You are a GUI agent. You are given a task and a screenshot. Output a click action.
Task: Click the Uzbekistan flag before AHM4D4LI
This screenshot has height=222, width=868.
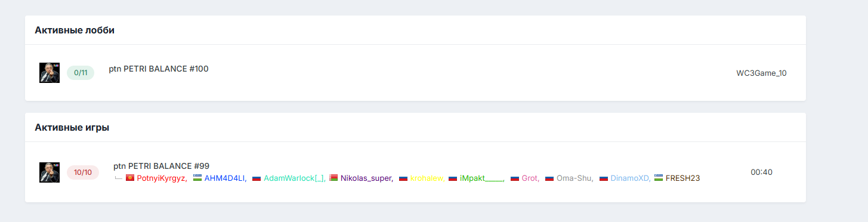[x=197, y=178]
